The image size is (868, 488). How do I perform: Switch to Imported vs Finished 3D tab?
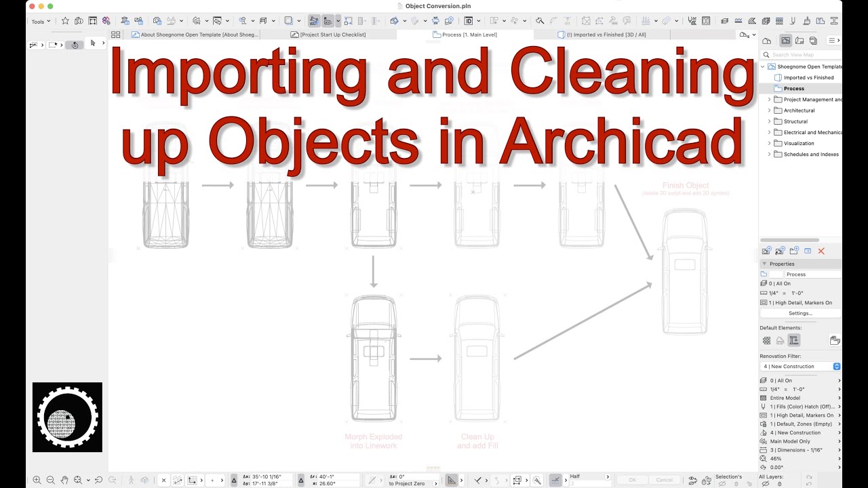coord(601,35)
